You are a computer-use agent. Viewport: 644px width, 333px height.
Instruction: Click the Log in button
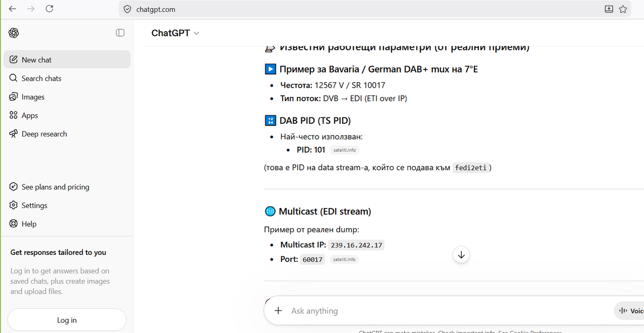pyautogui.click(x=67, y=320)
